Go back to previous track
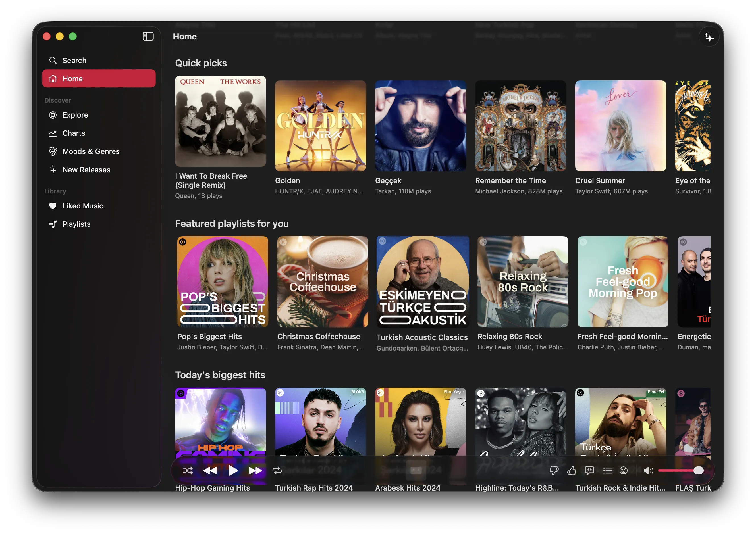 tap(210, 470)
